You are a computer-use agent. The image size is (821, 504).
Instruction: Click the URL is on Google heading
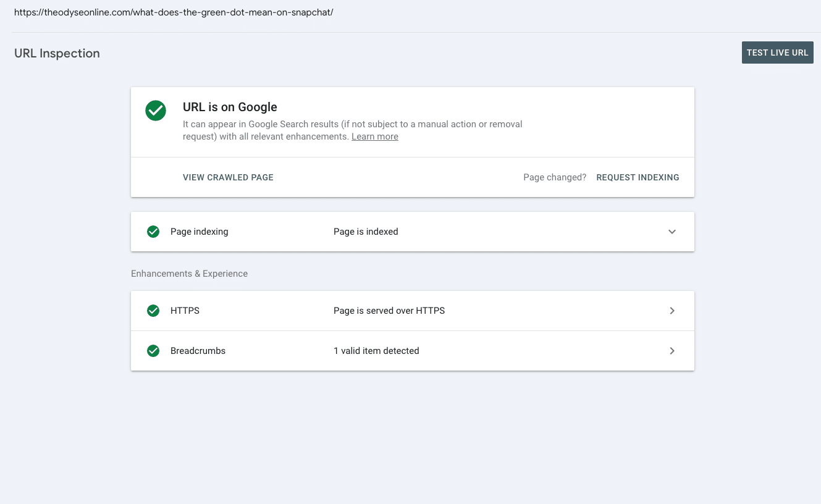[230, 107]
